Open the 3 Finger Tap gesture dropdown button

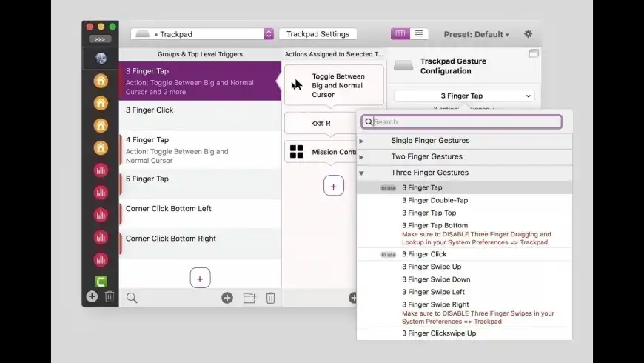464,96
